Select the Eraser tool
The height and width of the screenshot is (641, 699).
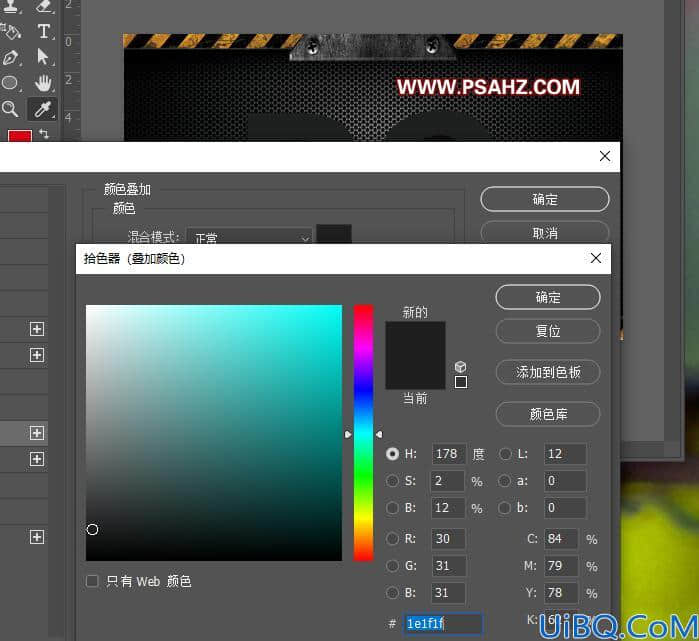coord(43,6)
